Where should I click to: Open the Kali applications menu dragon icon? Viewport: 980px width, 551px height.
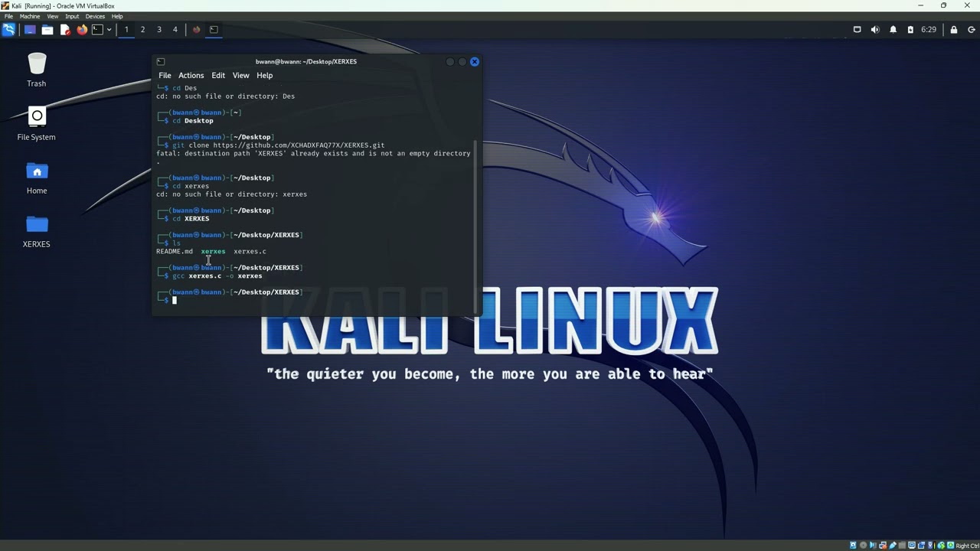[x=8, y=30]
